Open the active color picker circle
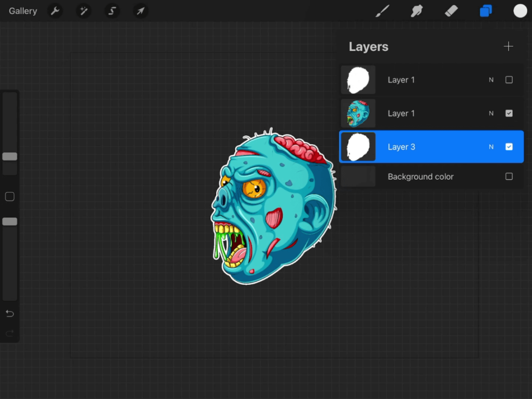This screenshot has width=532, height=399. 520,10
